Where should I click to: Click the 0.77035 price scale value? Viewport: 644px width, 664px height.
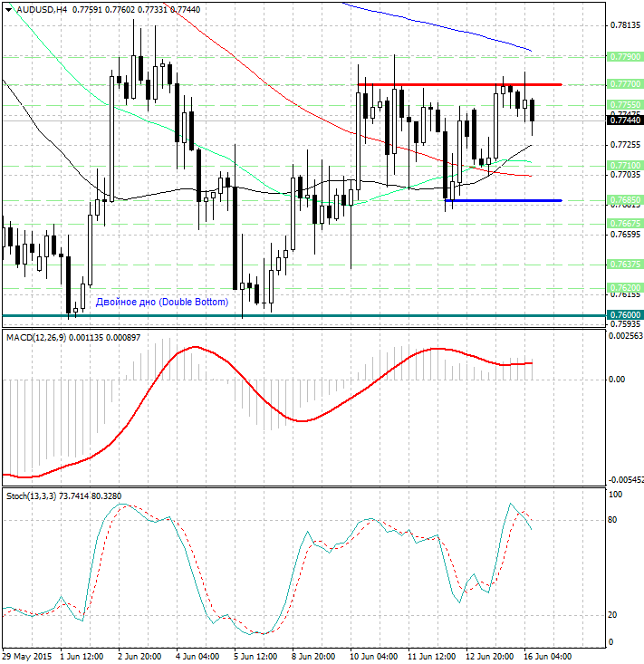[x=625, y=175]
